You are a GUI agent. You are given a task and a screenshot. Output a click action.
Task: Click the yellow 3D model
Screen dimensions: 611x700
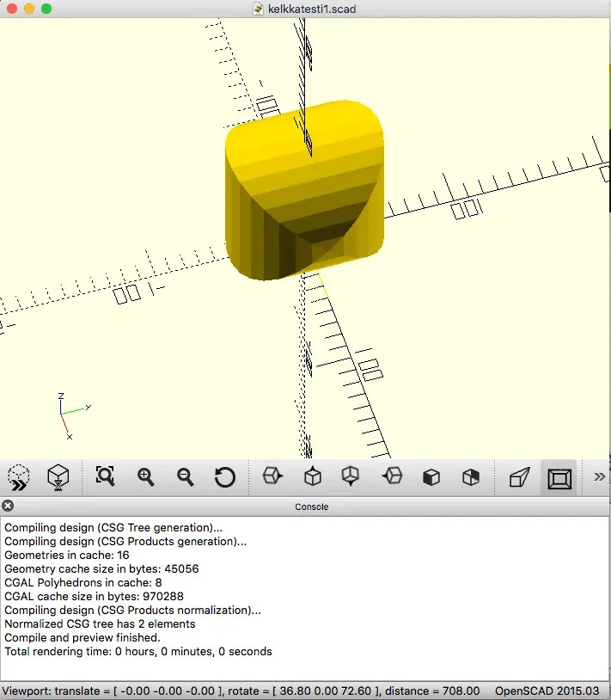305,190
